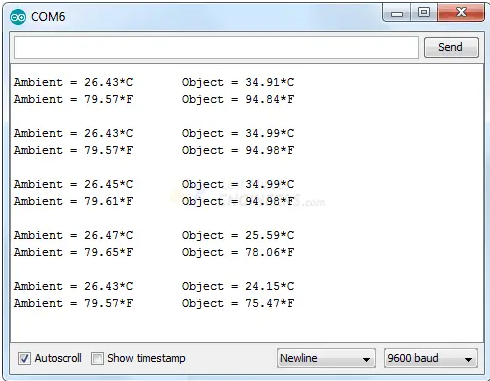Image resolution: width=490 pixels, height=381 pixels.
Task: Open the 9600 baud rate dropdown
Action: [x=431, y=358]
